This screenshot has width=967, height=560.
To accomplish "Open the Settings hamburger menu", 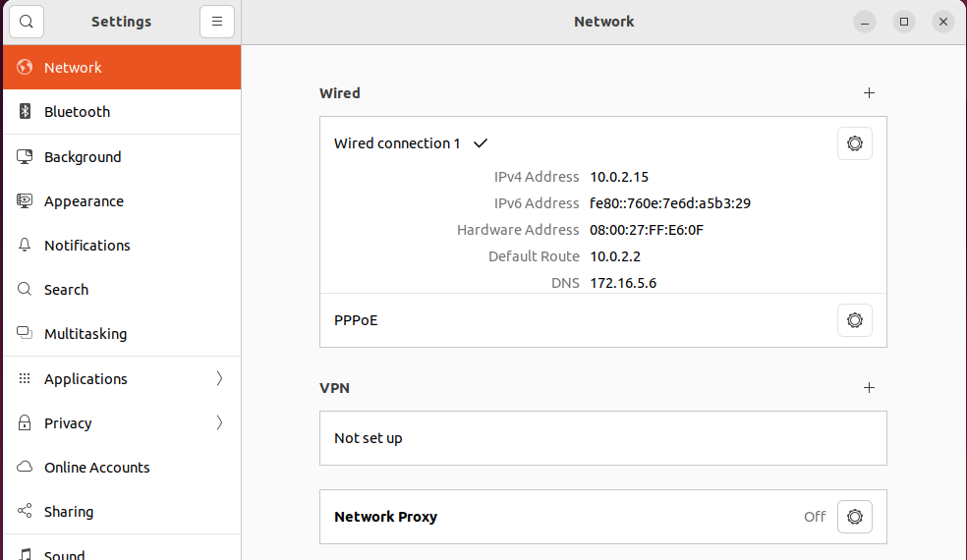I will (x=216, y=22).
